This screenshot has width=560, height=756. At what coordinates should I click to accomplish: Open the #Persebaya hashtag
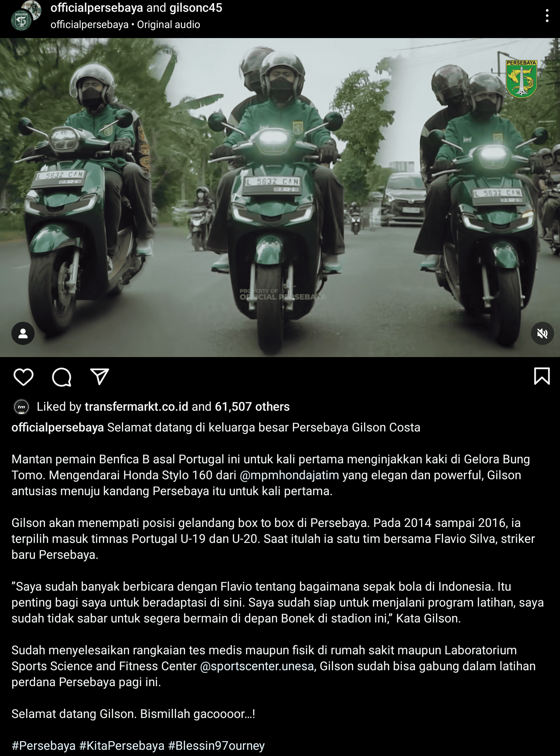coord(44,746)
